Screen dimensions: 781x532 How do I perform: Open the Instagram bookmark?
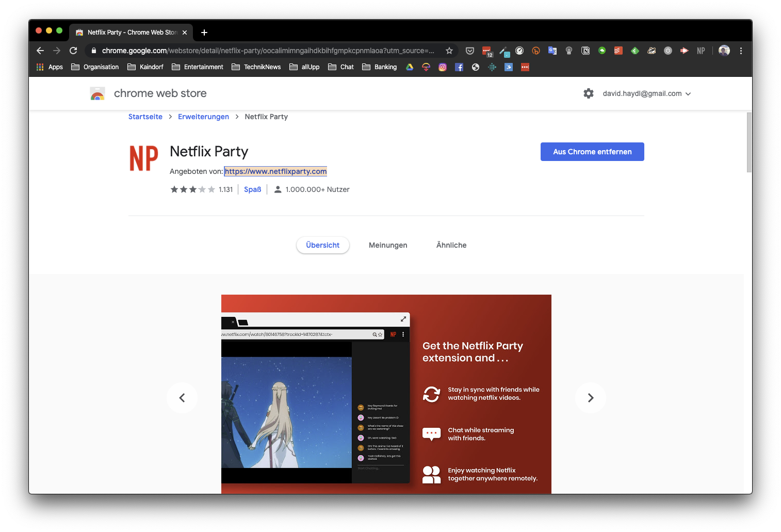(443, 67)
